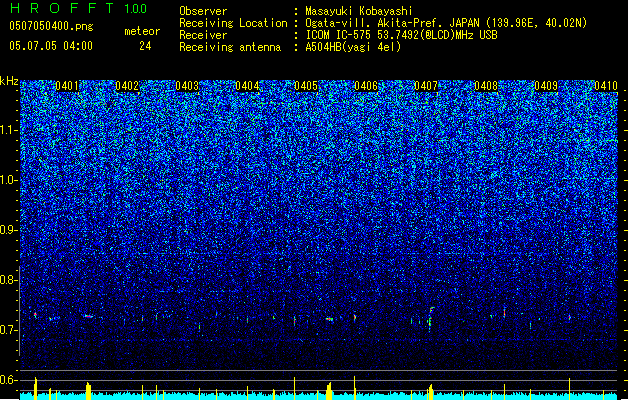Click the 0404 time marker

pyautogui.click(x=247, y=86)
